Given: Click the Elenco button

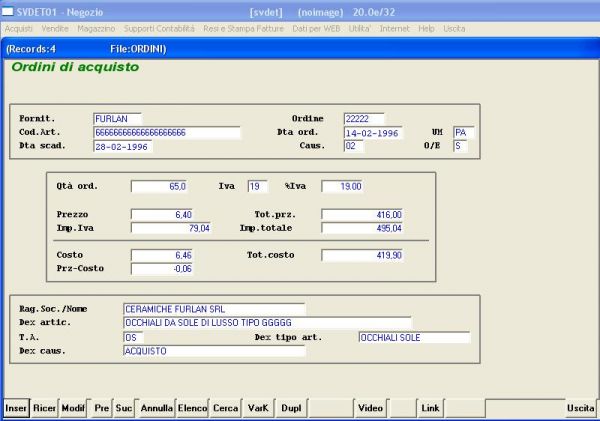Looking at the screenshot, I should coord(192,408).
